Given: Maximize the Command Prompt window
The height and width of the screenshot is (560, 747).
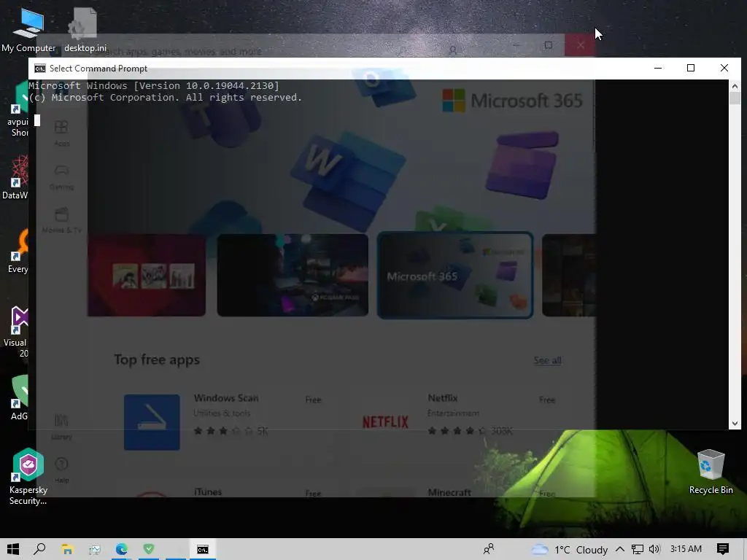Looking at the screenshot, I should pos(691,68).
